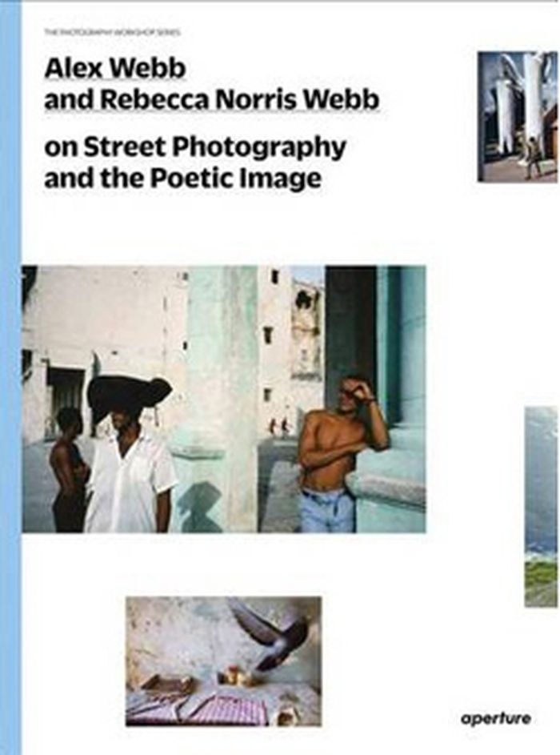Click the pigeon in the bottom photo

pos(272,636)
